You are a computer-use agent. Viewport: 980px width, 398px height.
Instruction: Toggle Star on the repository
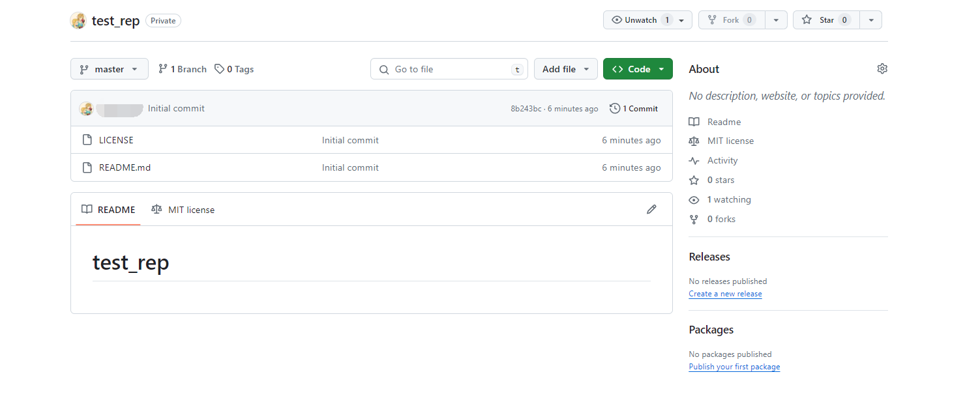(x=825, y=20)
